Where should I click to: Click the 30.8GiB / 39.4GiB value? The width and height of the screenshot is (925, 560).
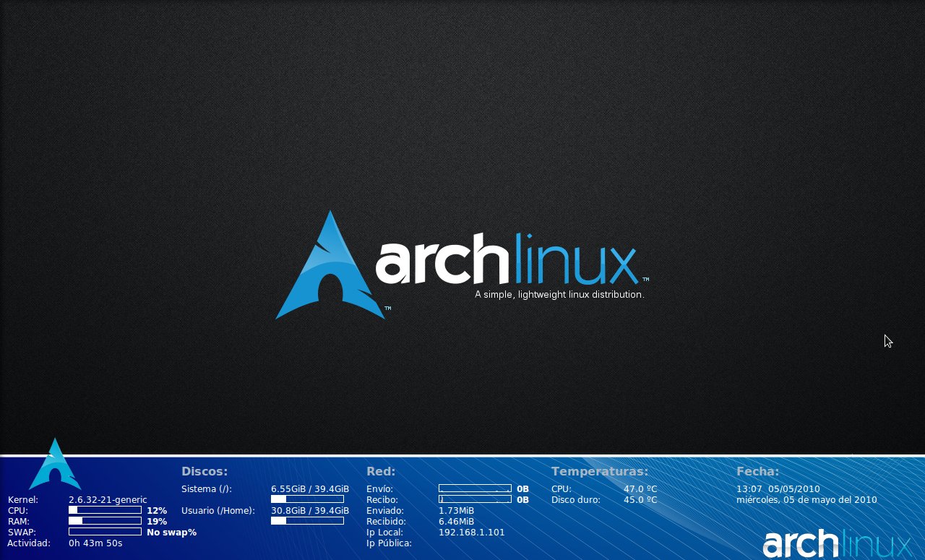(310, 511)
